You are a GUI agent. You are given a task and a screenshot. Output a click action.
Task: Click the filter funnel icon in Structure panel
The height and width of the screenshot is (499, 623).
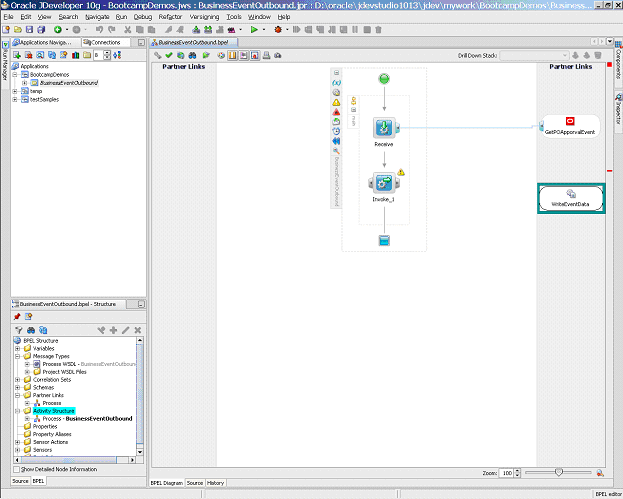(x=19, y=330)
